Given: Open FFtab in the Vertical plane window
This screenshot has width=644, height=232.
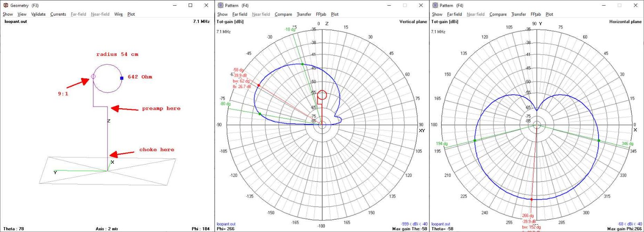Looking at the screenshot, I should 321,14.
